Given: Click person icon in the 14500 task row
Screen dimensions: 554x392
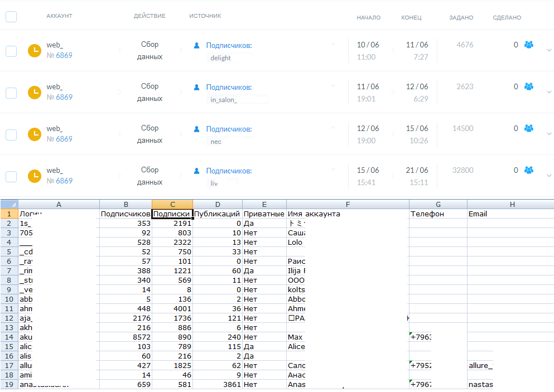Looking at the screenshot, I should 197,129.
